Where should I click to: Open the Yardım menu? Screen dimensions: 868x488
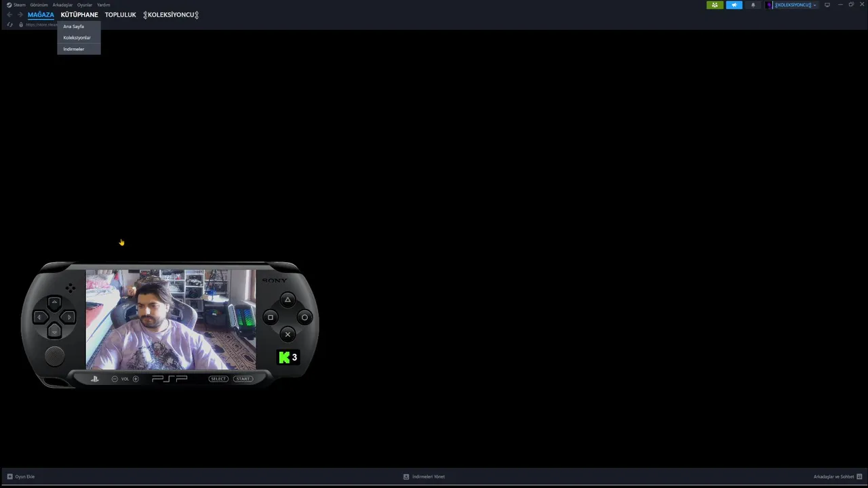pyautogui.click(x=103, y=5)
